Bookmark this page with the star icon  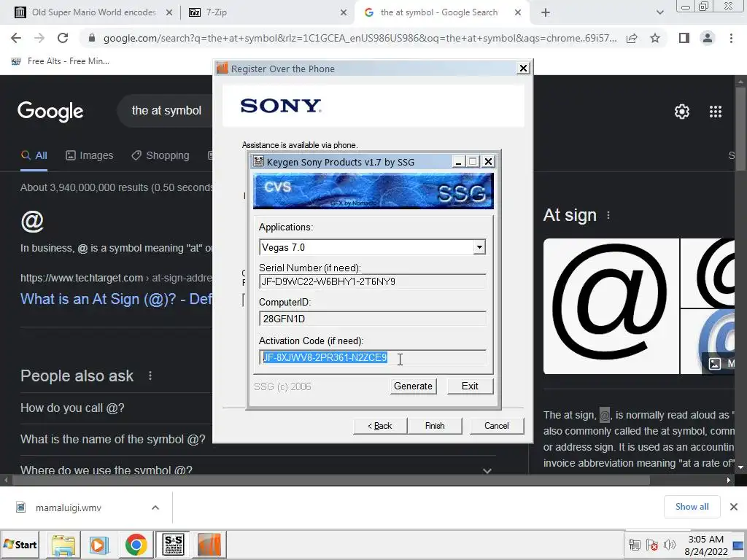(x=655, y=38)
